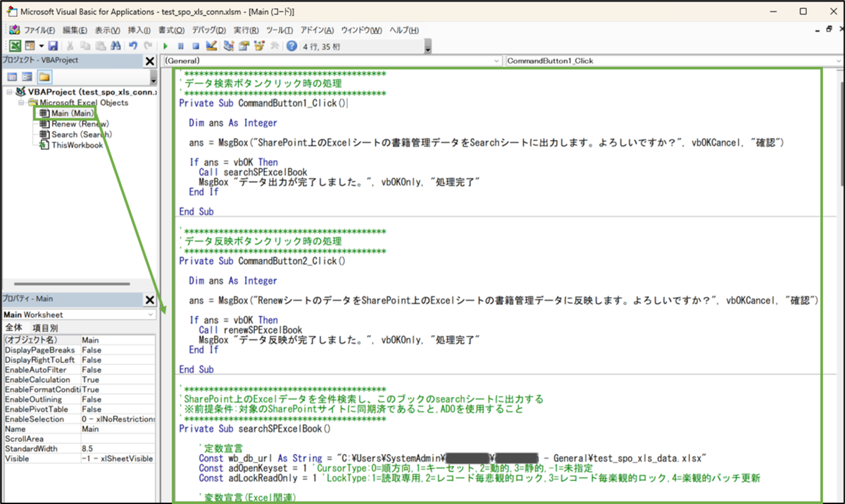This screenshot has height=504, width=845.
Task: Close the プロジェクト - VBAProject pane
Action: (x=150, y=61)
